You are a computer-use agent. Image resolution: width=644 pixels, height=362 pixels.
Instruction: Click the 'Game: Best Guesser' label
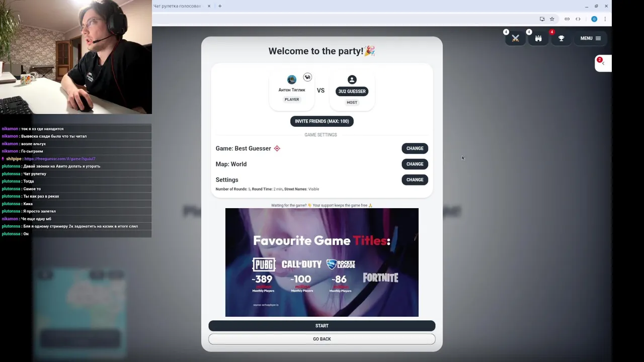coord(243,148)
